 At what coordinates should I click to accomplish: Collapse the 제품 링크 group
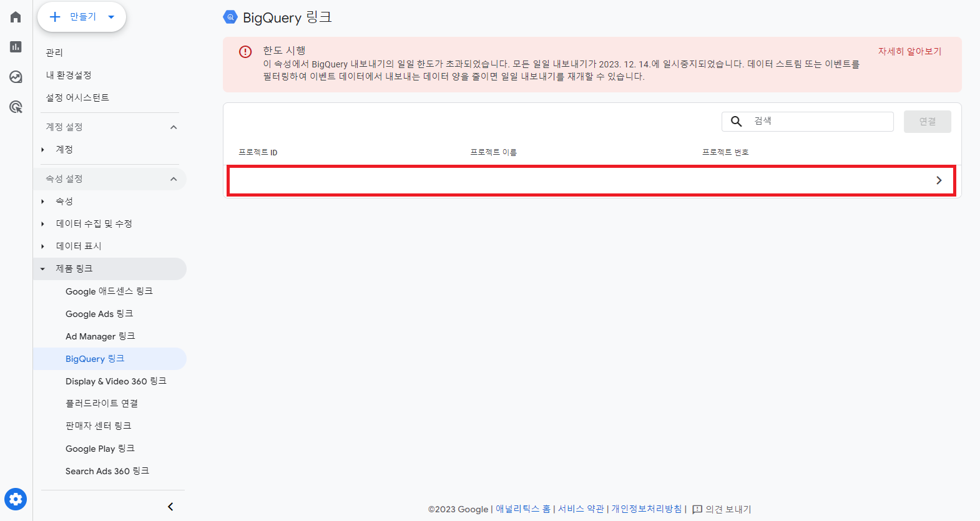[x=42, y=269]
